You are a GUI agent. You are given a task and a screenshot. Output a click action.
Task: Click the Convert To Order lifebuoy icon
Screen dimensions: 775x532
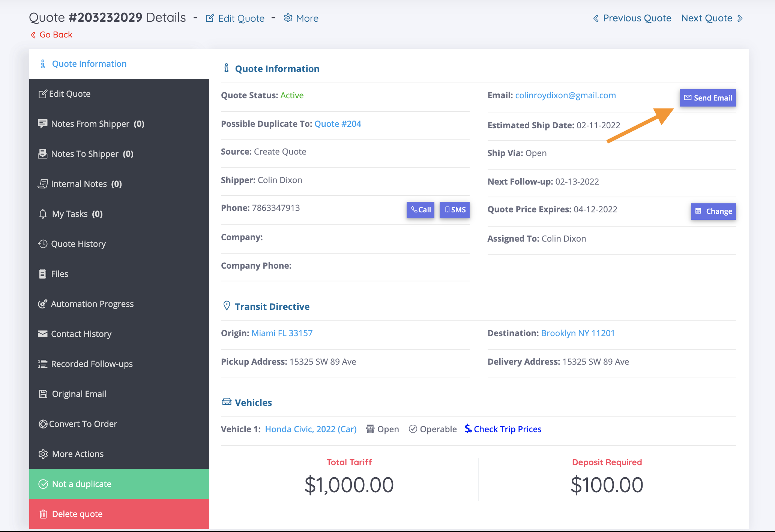[43, 424]
